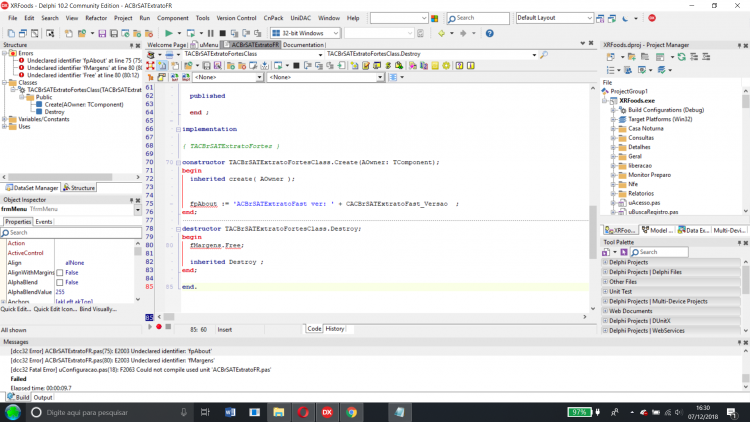Click the green Run button in toolbar
Viewport: 750px width, 422px height.
pos(168,33)
